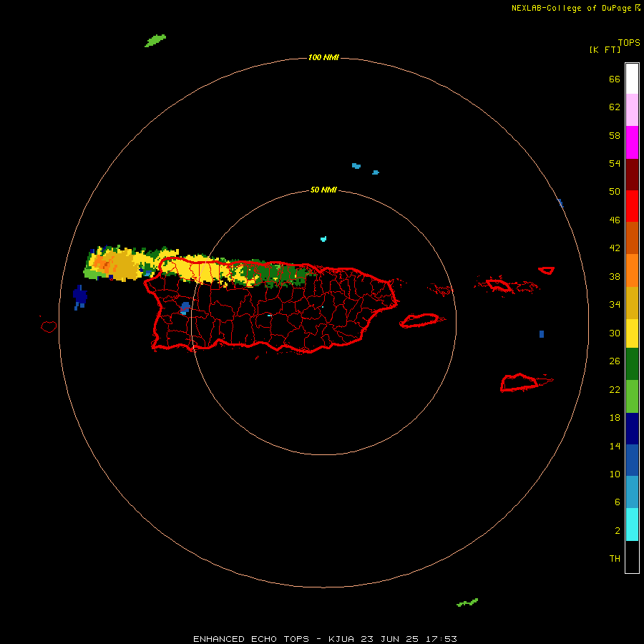Click the Enhanced Echo Tops KJUA caption
Screen dimensions: 644x644
pos(325,639)
